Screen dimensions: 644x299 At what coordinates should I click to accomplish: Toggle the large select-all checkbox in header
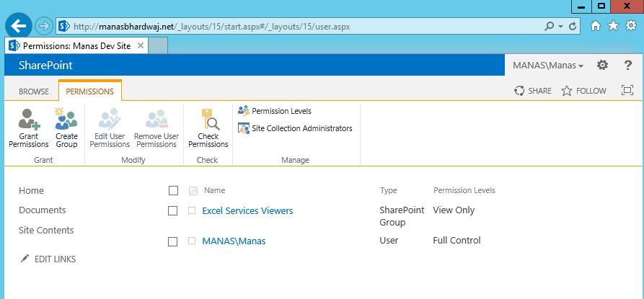tap(173, 191)
